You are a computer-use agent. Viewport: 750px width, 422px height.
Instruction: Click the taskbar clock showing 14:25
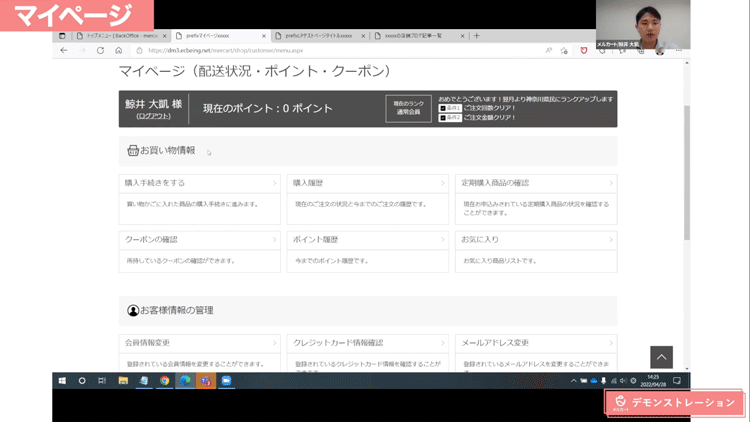(653, 381)
